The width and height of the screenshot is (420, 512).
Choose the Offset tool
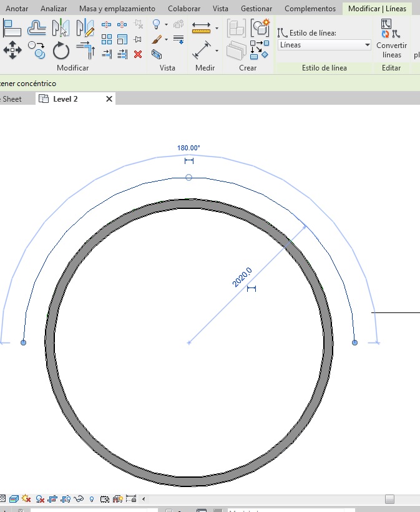37,27
